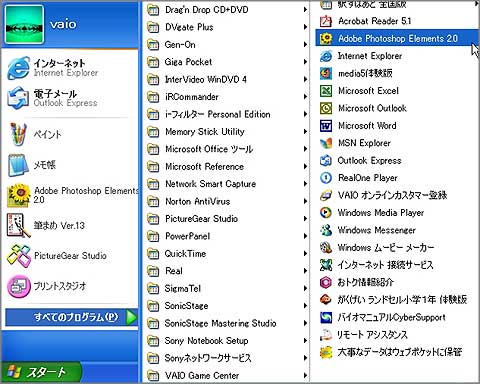Launch Microsoft Excel icon
This screenshot has width=480, height=384.
point(326,91)
